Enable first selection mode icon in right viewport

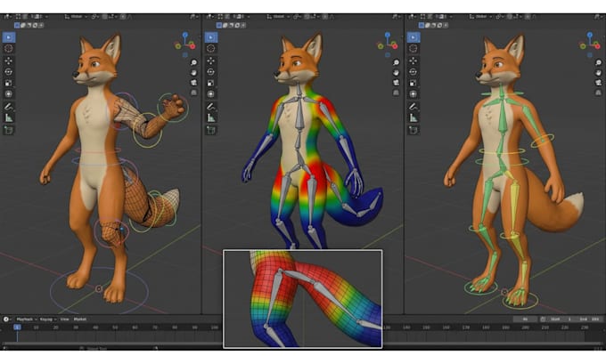coord(422,25)
